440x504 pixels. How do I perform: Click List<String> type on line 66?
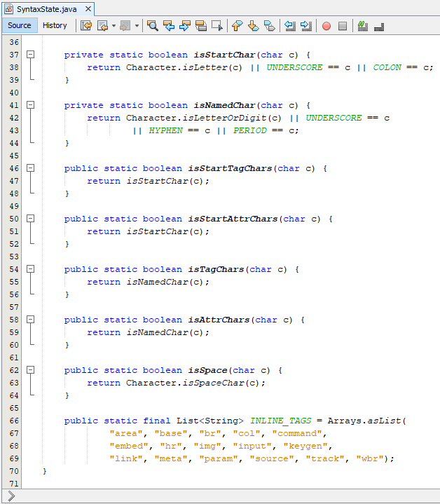210,421
